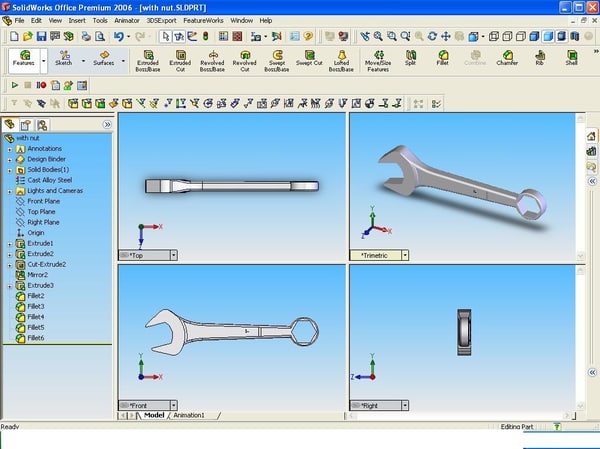Open the Animator menu
The width and height of the screenshot is (600, 449).
tap(127, 21)
